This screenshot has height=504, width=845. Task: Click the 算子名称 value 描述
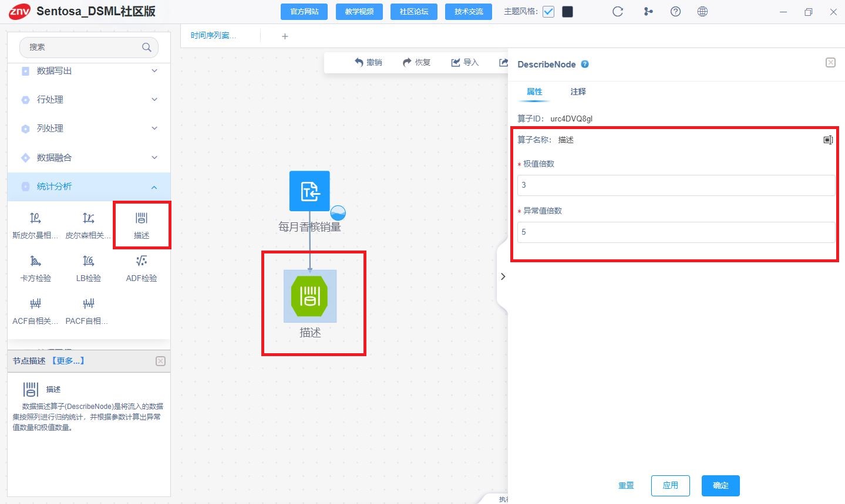tap(566, 140)
